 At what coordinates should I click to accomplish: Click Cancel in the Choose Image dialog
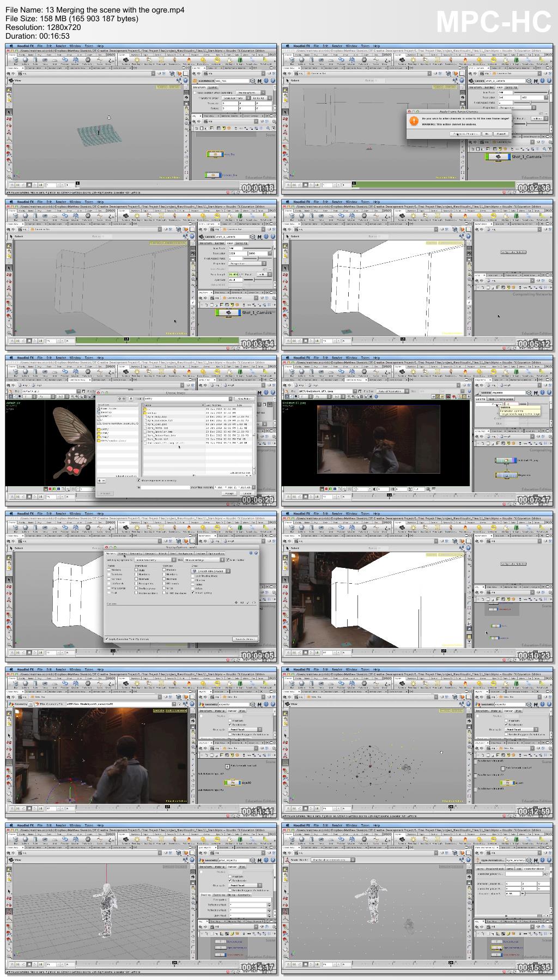[x=247, y=493]
